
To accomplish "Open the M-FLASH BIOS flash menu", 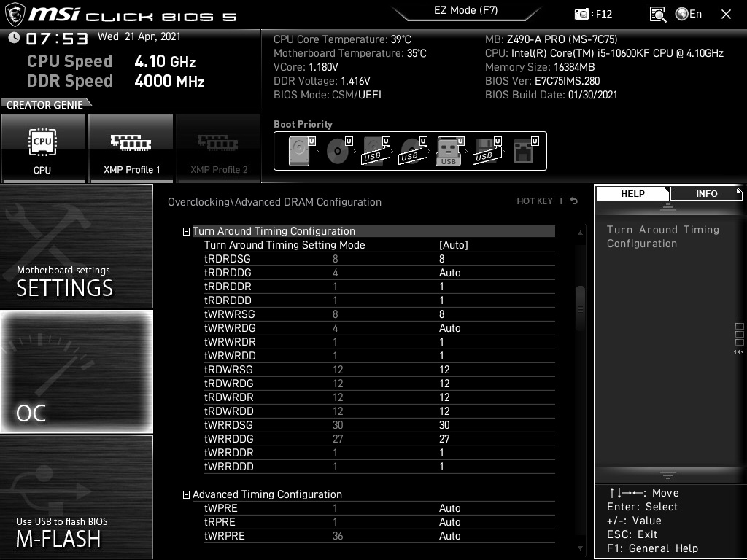I will (x=76, y=497).
